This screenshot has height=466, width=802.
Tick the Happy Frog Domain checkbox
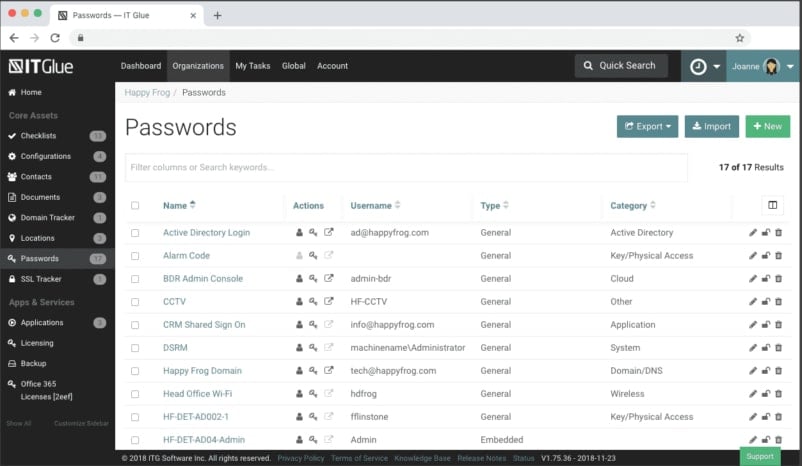coord(135,371)
